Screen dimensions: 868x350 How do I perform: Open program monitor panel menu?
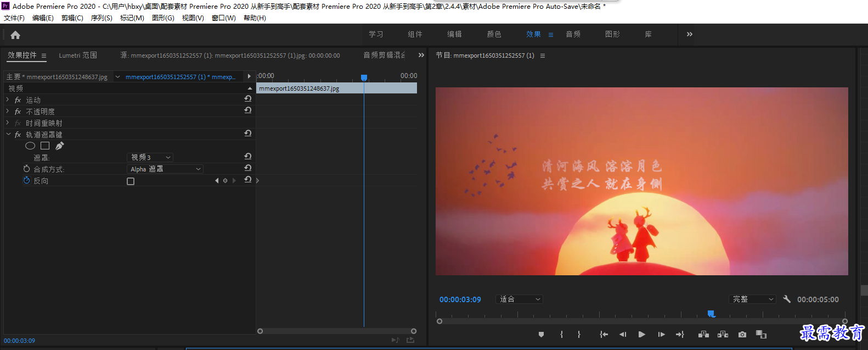pyautogui.click(x=543, y=55)
